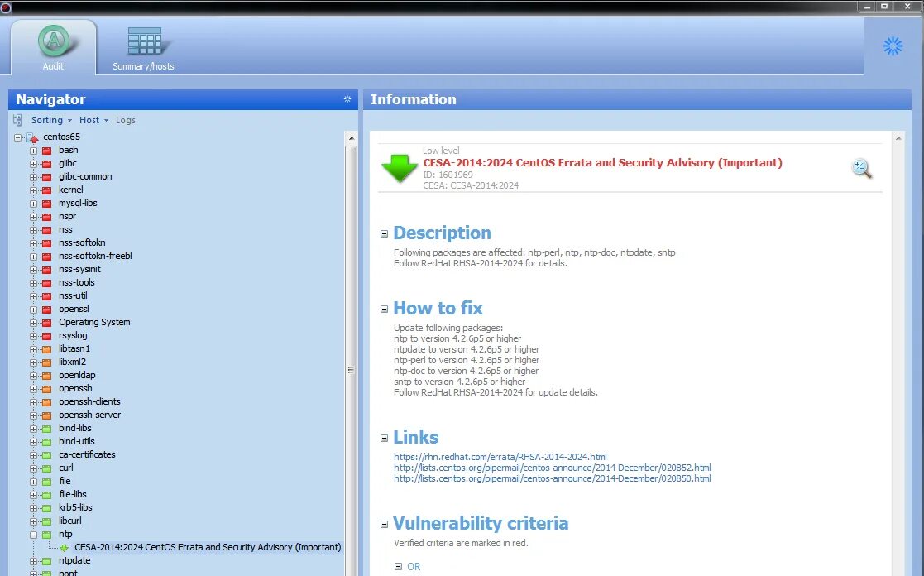Image resolution: width=924 pixels, height=576 pixels.
Task: Select the Operating System tree item
Action: point(94,323)
